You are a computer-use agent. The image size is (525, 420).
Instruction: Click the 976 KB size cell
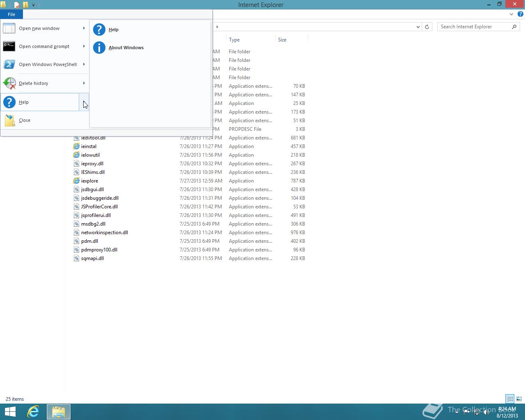pos(298,233)
